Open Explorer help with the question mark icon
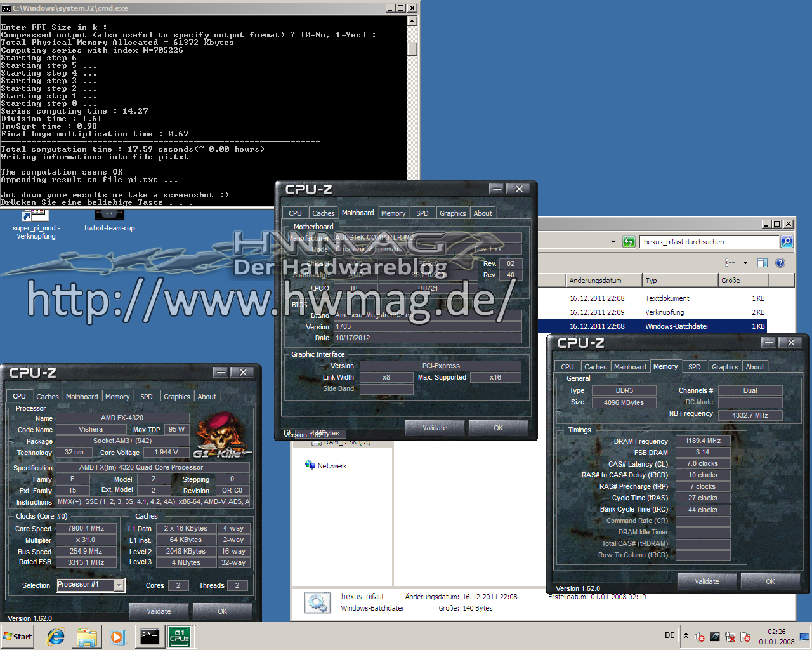812x650 pixels. 780,263
